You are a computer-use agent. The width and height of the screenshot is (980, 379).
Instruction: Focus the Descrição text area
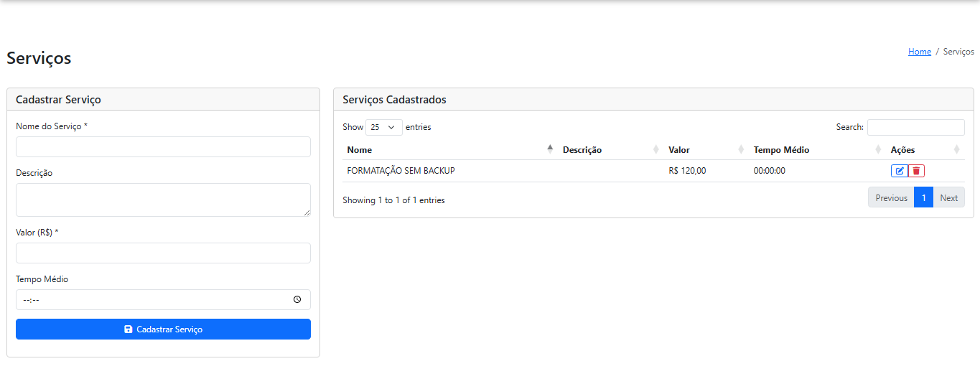(x=163, y=200)
